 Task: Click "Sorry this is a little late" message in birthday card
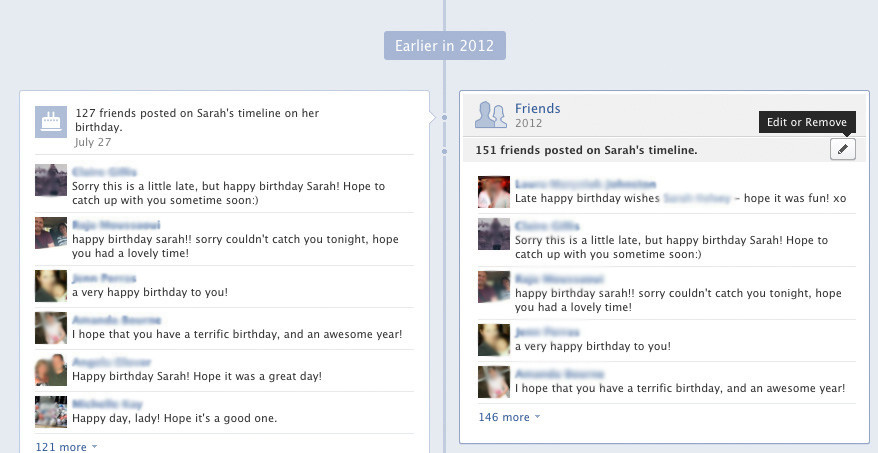[228, 193]
